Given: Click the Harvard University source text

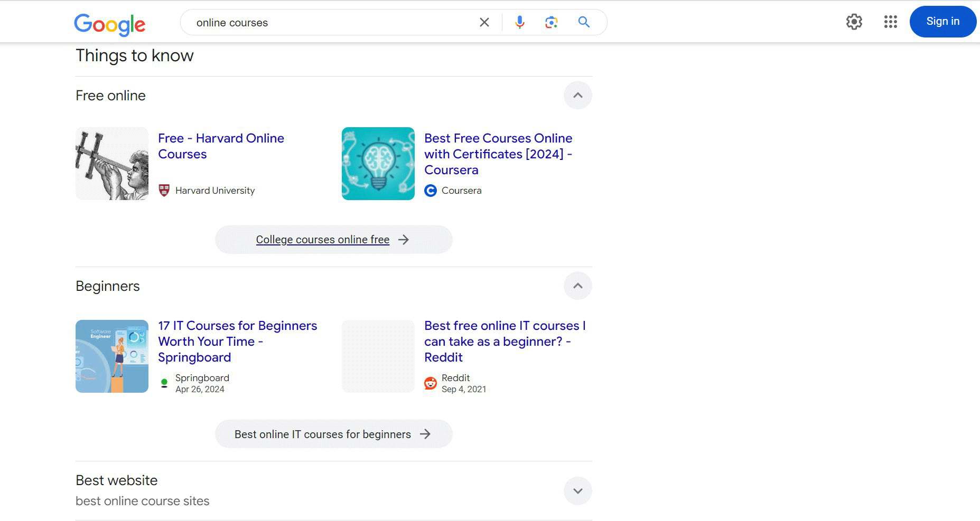Looking at the screenshot, I should (x=215, y=191).
